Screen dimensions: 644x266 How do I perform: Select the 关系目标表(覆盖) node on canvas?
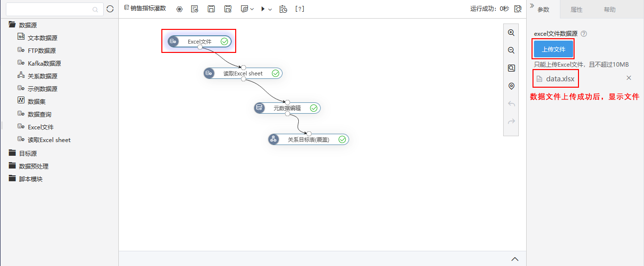pyautogui.click(x=308, y=140)
